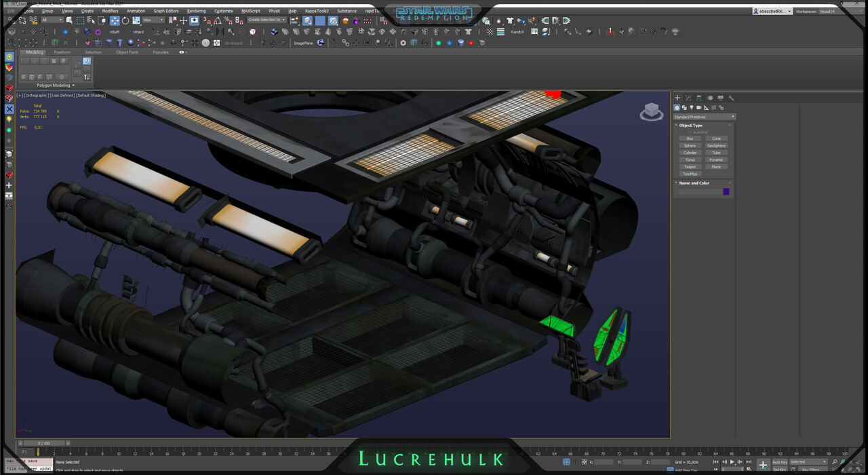Activate Rectangular Selection Region tool
This screenshot has width=868, height=475.
pyautogui.click(x=80, y=20)
